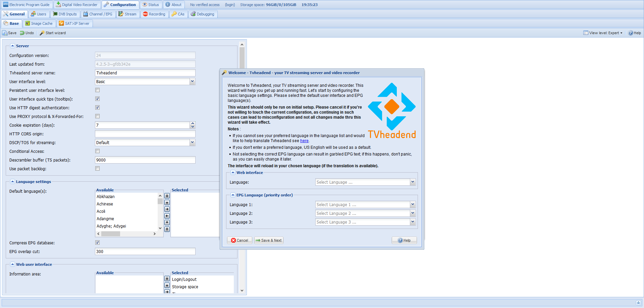
Task: Move language to top of Default language list
Action: point(167,196)
